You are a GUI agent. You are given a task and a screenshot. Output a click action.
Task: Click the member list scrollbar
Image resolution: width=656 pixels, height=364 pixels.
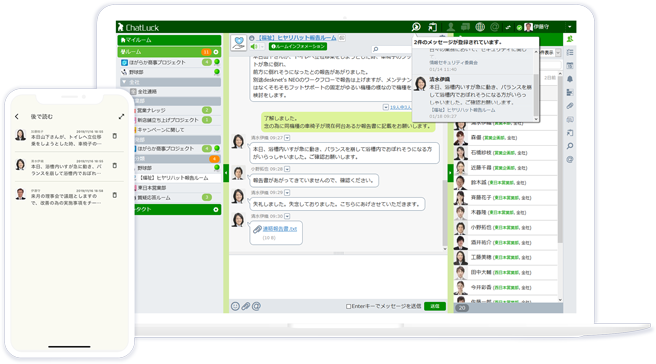(560, 159)
